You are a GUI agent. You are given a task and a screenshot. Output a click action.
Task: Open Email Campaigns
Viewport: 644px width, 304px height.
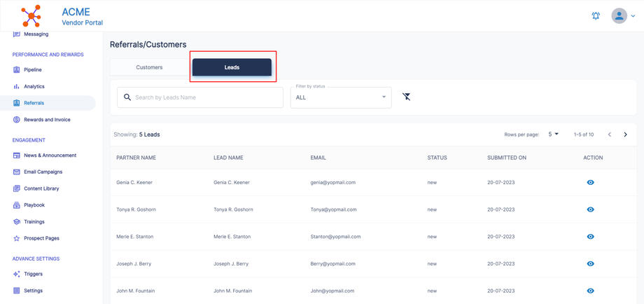[x=43, y=172]
